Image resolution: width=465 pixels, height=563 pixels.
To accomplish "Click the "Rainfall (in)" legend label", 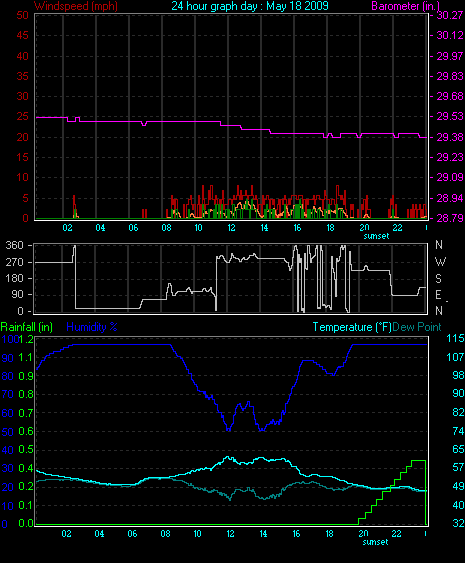I will point(27,327).
